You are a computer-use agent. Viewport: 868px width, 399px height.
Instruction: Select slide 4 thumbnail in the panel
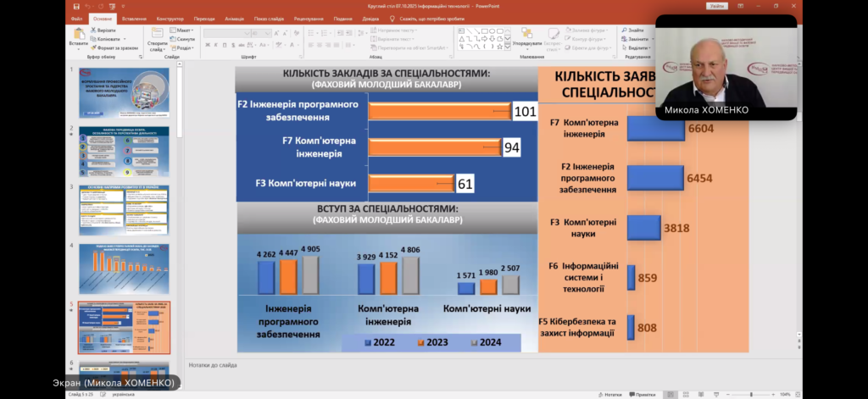124,267
